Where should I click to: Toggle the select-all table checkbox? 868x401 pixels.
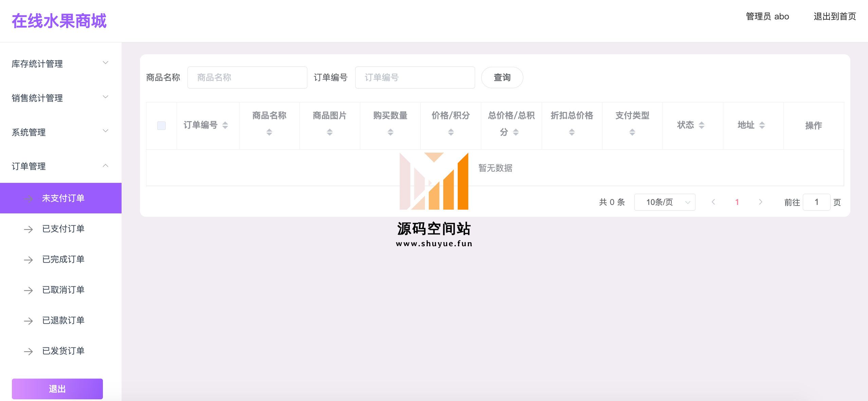pyautogui.click(x=161, y=126)
